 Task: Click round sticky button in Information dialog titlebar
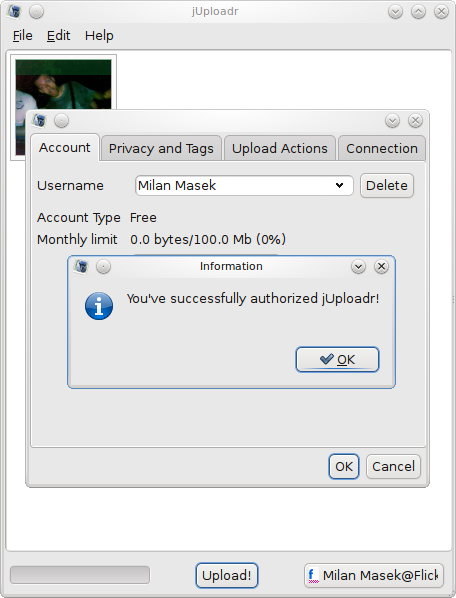pos(103,266)
